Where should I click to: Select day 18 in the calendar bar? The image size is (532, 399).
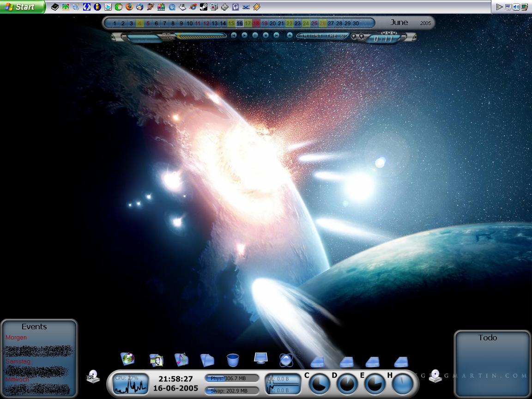click(x=256, y=24)
